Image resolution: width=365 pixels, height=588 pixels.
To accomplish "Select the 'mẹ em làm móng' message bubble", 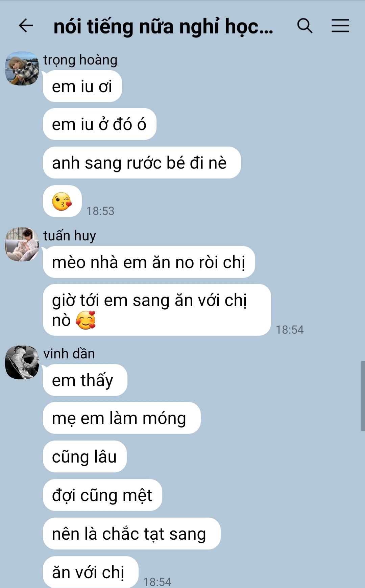I will pos(122,418).
